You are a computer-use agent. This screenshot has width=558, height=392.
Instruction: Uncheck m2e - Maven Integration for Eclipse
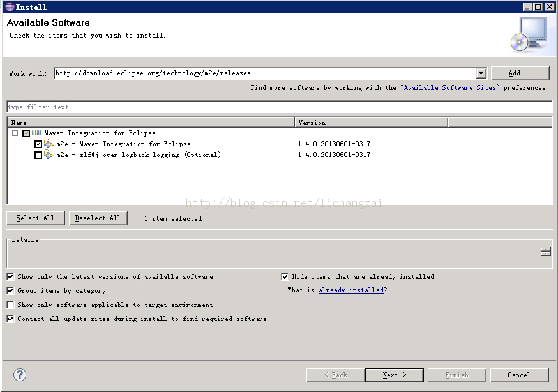click(38, 144)
